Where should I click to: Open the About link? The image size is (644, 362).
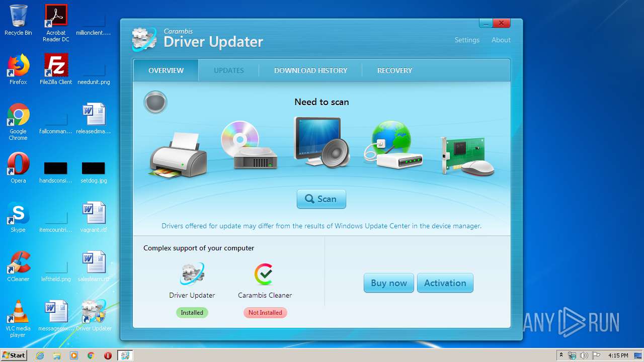[x=501, y=40]
